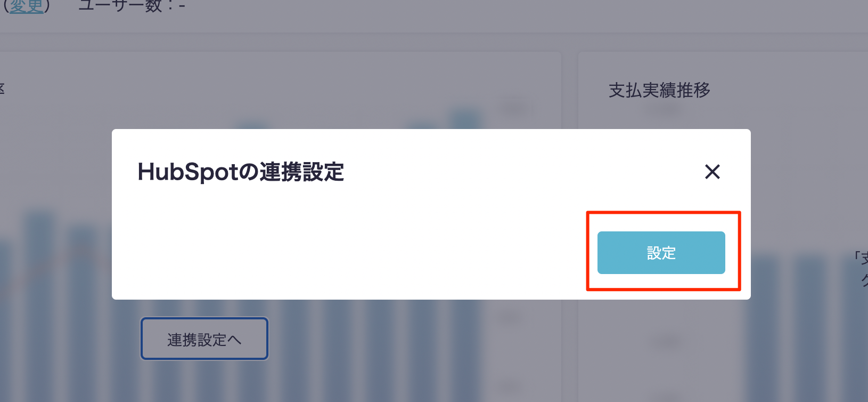
Task: Click the blue 設定 button
Action: pos(661,253)
